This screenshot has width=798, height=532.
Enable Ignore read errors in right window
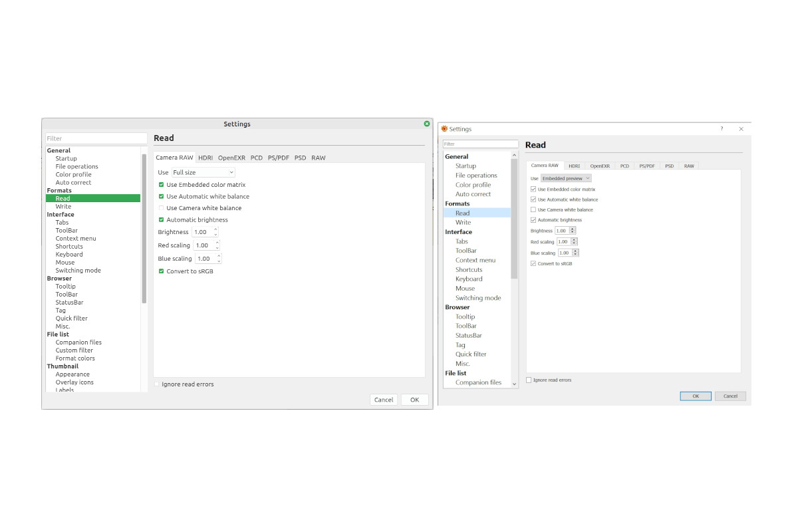coord(529,380)
